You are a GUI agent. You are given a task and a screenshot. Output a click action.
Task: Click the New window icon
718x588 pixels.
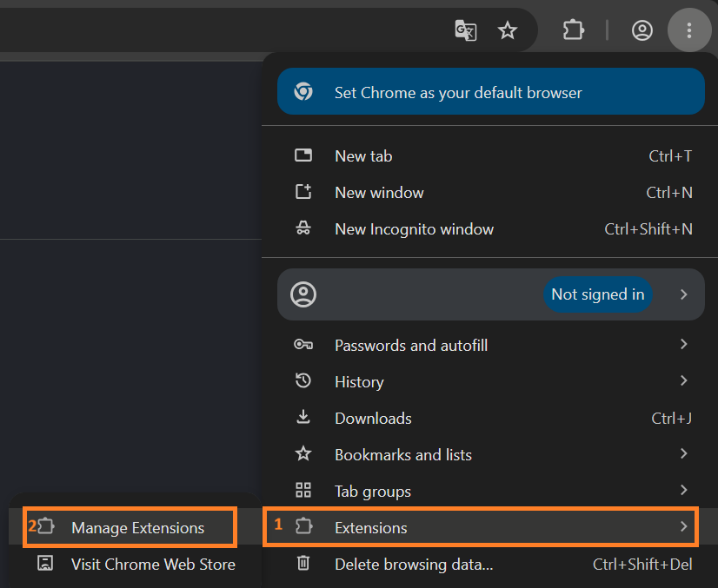coord(303,191)
